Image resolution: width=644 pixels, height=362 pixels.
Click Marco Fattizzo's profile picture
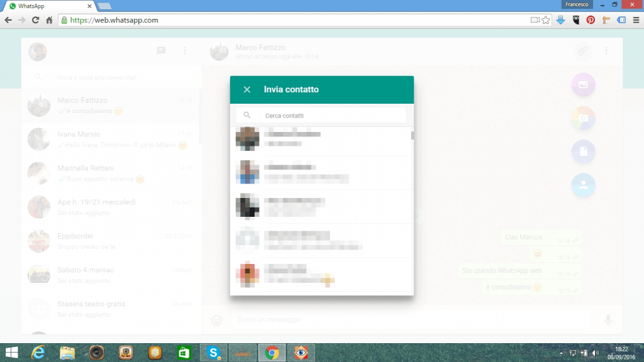(x=219, y=52)
